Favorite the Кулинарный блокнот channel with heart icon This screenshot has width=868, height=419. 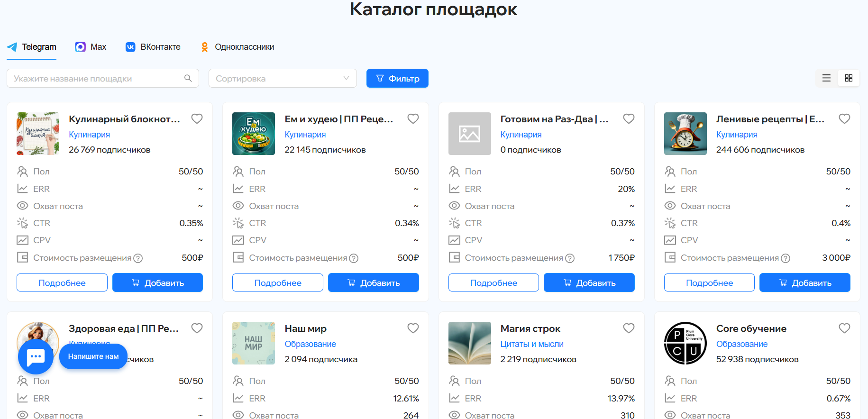197,119
